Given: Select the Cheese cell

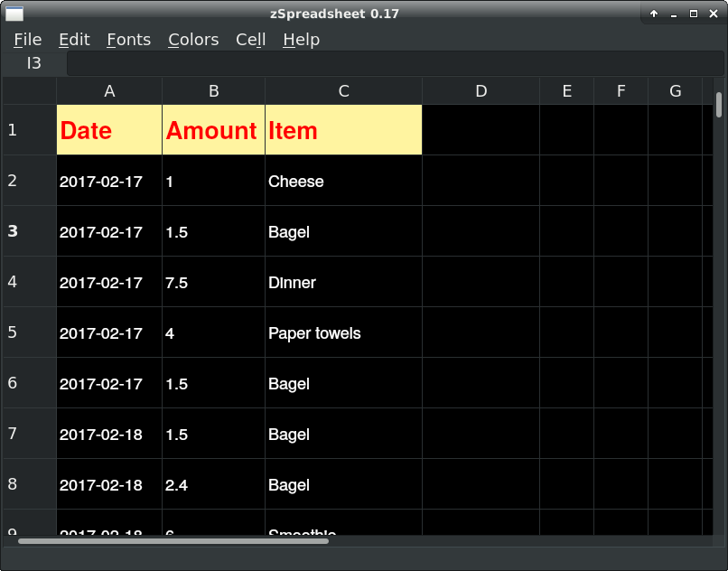Looking at the screenshot, I should tap(343, 181).
